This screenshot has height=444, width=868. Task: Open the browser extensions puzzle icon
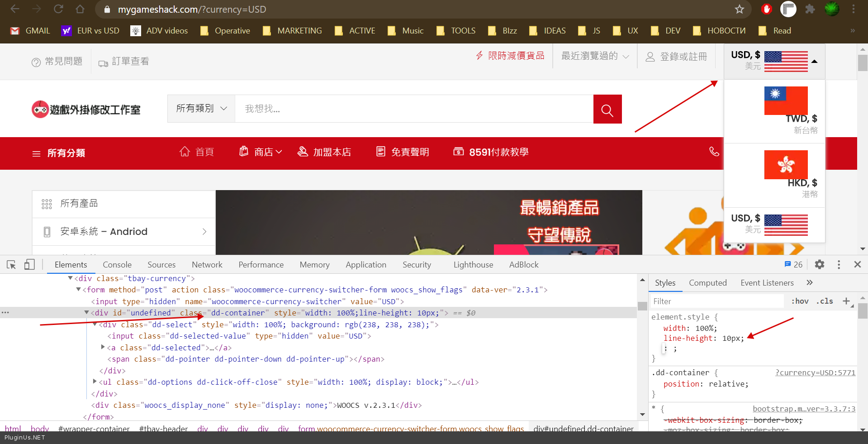[x=810, y=9]
